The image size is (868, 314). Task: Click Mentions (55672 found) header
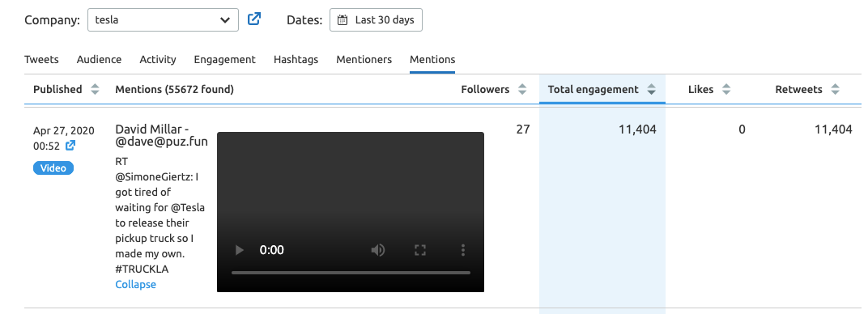[x=174, y=90]
